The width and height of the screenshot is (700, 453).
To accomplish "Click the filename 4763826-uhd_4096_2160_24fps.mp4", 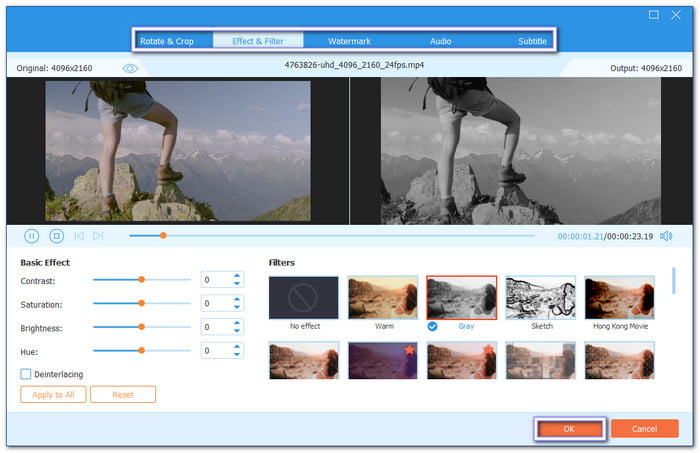I will click(x=354, y=65).
